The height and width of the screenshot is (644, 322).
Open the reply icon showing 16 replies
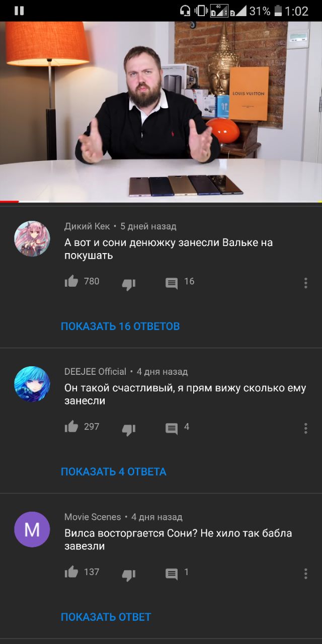[x=172, y=283]
